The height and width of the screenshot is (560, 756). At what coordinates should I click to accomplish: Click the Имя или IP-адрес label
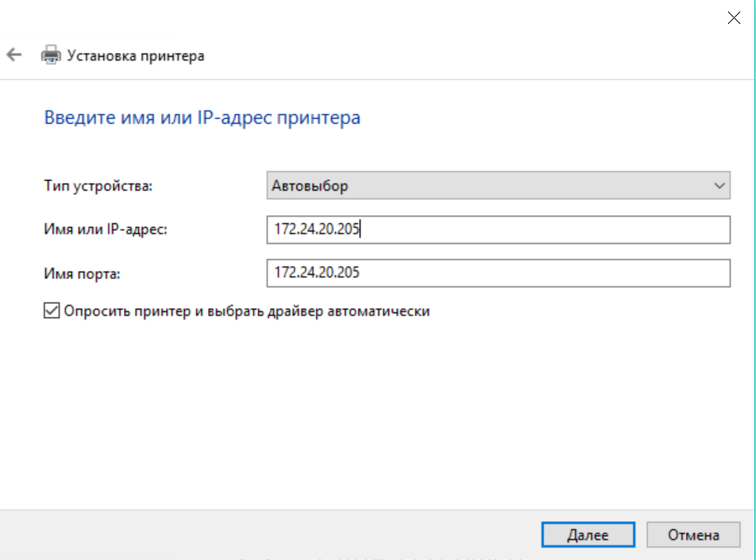[x=105, y=230]
